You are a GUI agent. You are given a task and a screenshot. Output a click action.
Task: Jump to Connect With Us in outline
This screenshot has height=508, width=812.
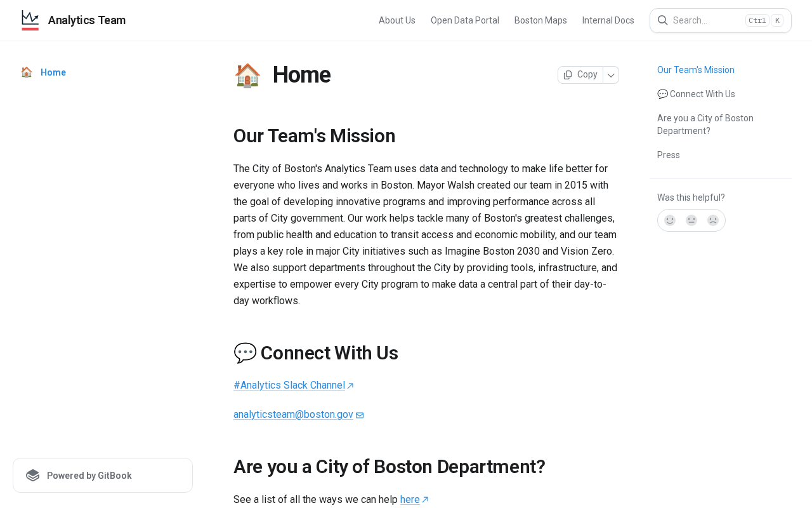coord(696,94)
